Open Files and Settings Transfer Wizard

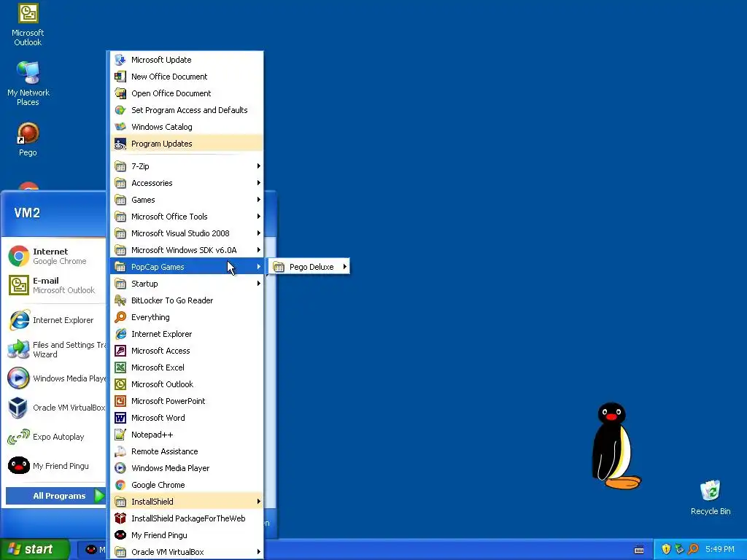(55, 349)
